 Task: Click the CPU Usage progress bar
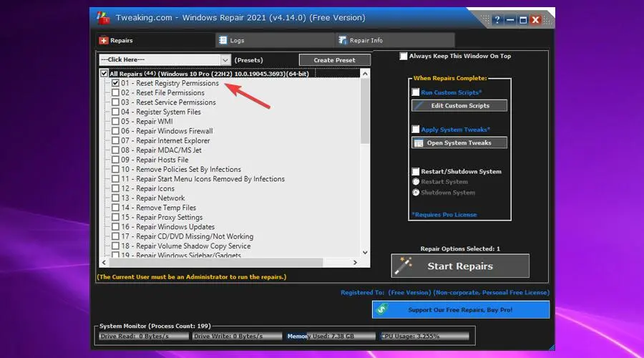point(424,337)
